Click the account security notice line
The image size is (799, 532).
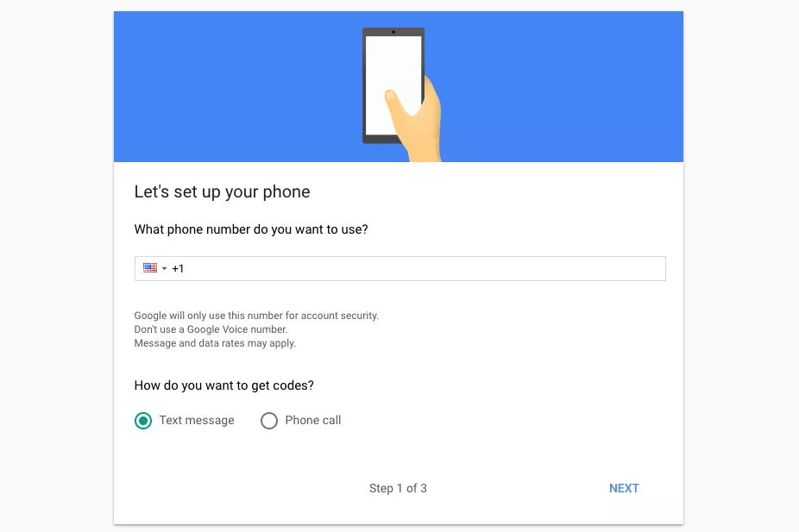click(x=256, y=316)
